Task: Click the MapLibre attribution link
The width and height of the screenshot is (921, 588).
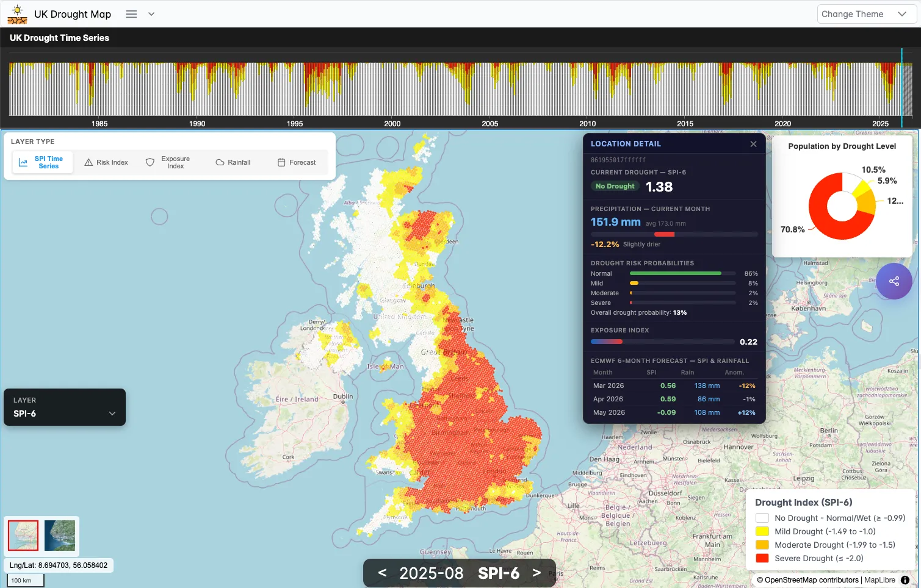Action: point(879,580)
